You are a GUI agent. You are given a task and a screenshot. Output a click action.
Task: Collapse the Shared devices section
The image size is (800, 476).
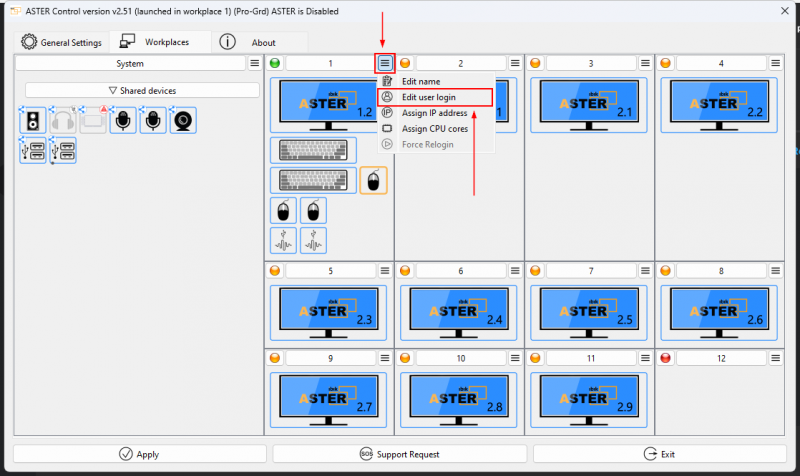(x=142, y=90)
